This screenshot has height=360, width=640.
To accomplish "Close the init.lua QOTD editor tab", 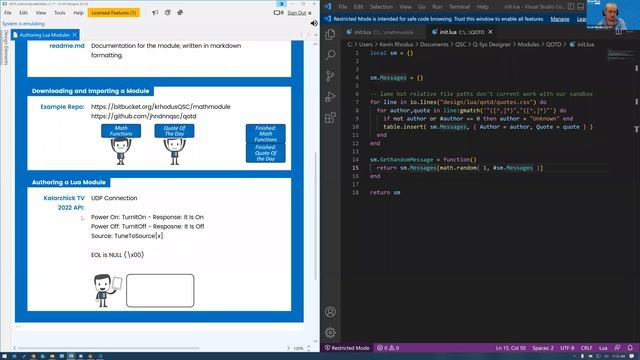I will point(490,32).
